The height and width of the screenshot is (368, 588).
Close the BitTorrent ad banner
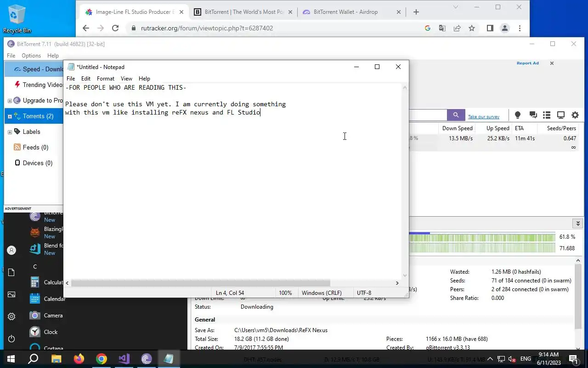point(552,63)
